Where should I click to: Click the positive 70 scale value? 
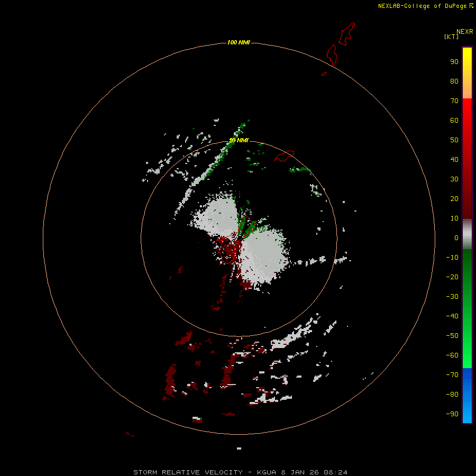click(454, 101)
